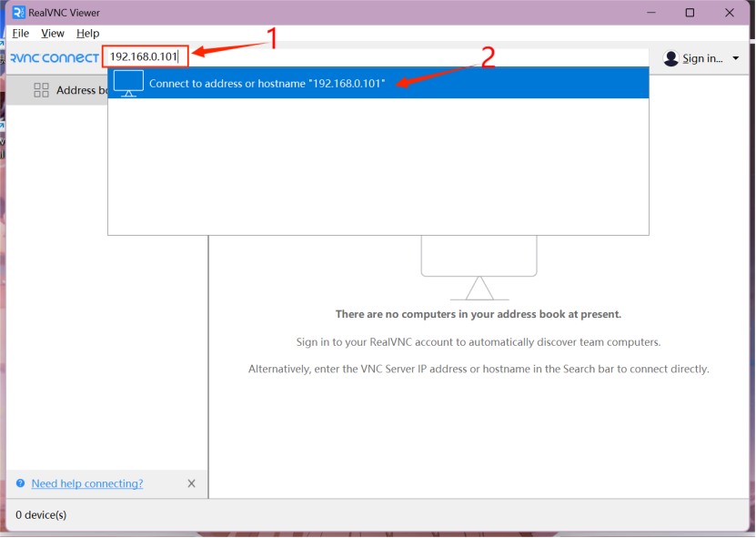
Task: Close the RealVNC Viewer window
Action: pos(730,13)
